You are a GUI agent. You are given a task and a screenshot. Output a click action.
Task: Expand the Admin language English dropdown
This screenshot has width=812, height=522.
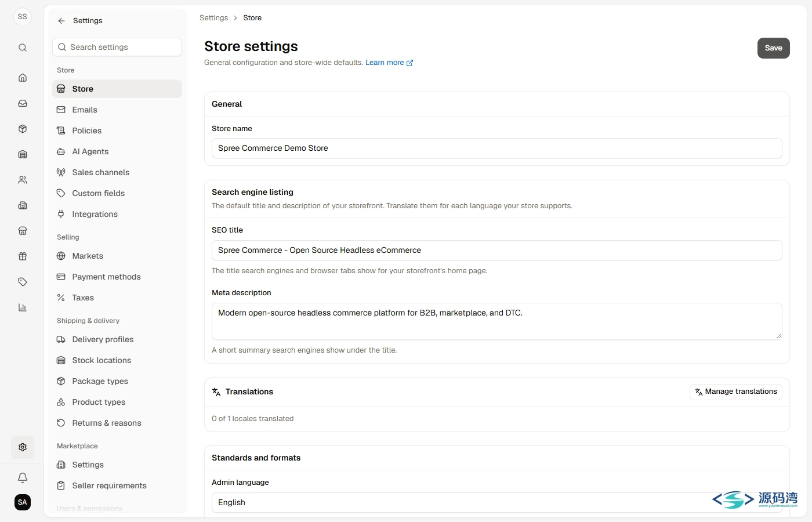[x=496, y=502]
